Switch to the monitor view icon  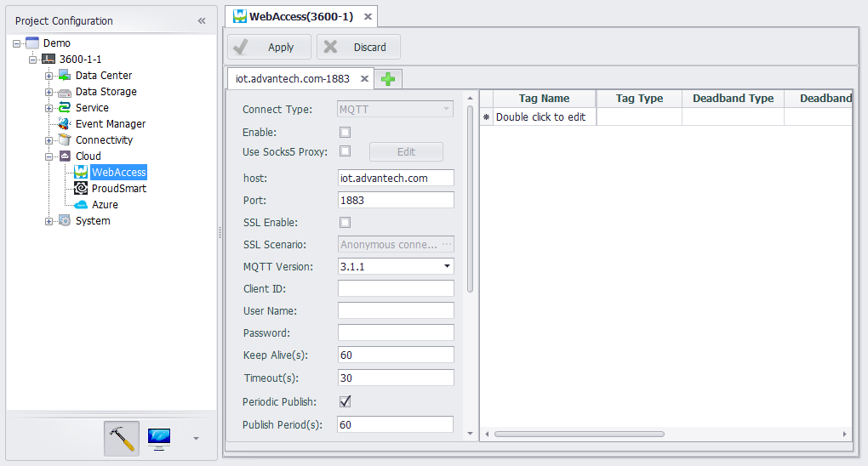pos(158,438)
